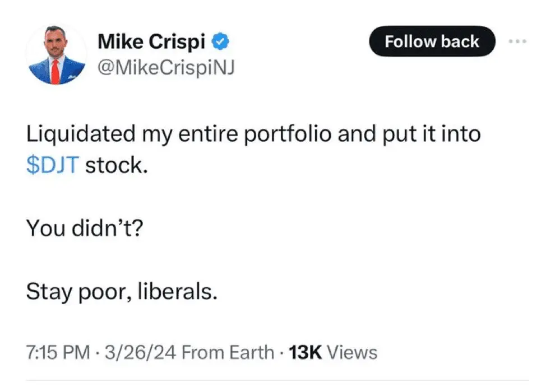Viewport: 555px width, 392px height.
Task: Click the 7:15 PM post time
Action: click(x=58, y=352)
